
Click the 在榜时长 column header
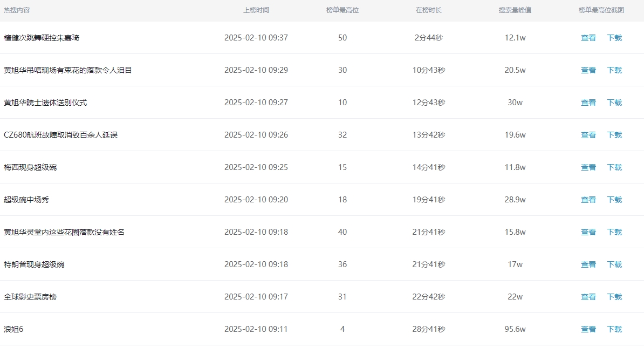point(428,10)
